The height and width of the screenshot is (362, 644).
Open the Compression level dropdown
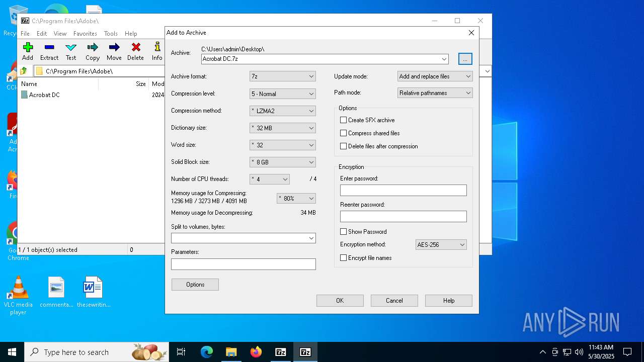click(x=283, y=94)
